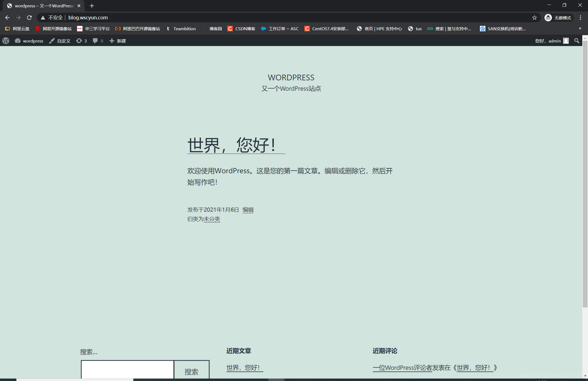This screenshot has width=588, height=381.
Task: Open the CSDN博客 bookmark
Action: click(x=241, y=29)
